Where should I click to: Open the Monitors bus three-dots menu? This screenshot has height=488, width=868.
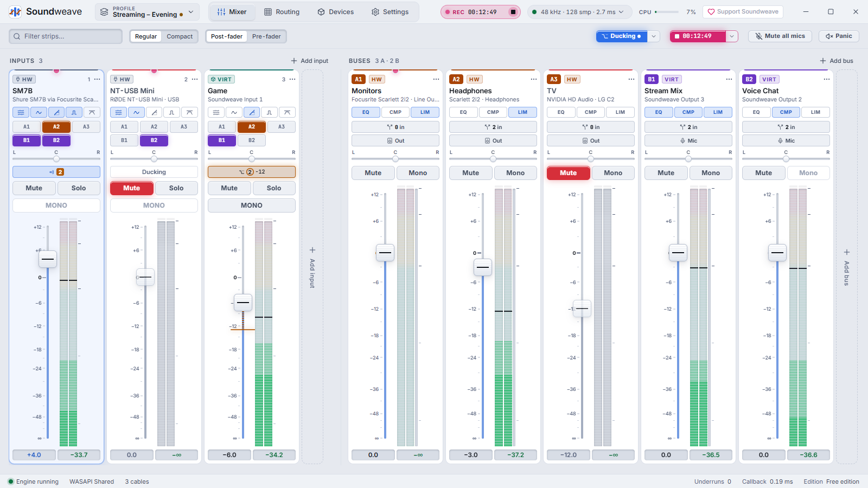pos(436,79)
